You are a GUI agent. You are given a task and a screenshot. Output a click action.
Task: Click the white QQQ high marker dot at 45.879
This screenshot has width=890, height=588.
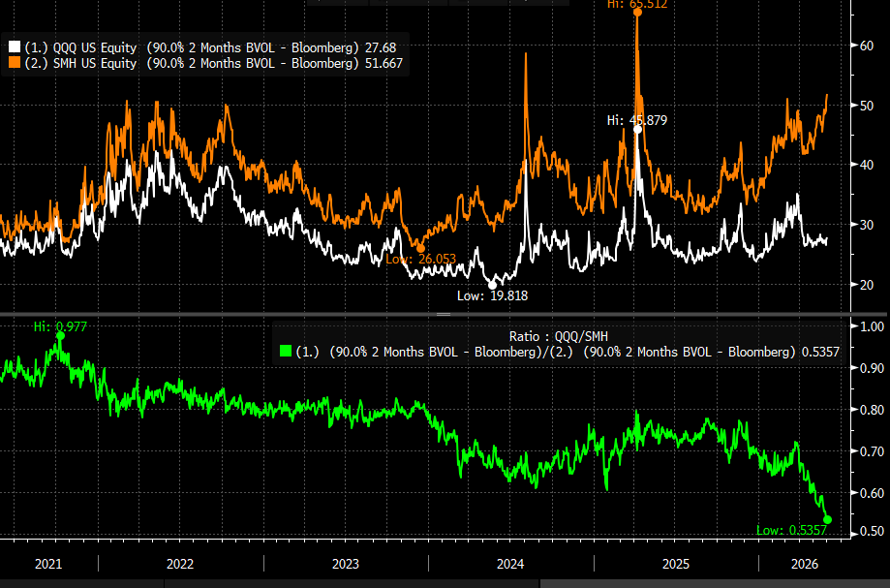point(637,130)
